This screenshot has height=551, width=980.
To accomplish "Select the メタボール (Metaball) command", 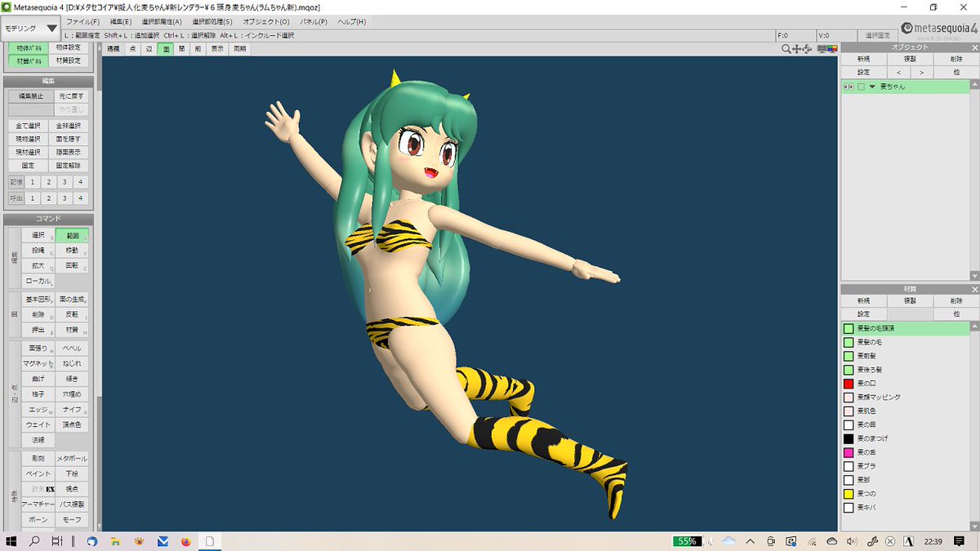I will coord(72,459).
